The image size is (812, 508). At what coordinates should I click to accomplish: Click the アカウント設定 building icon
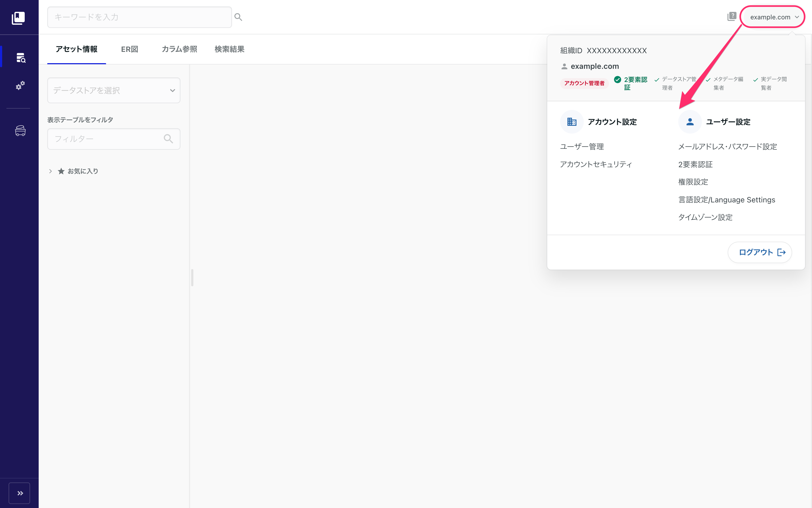[x=572, y=121]
